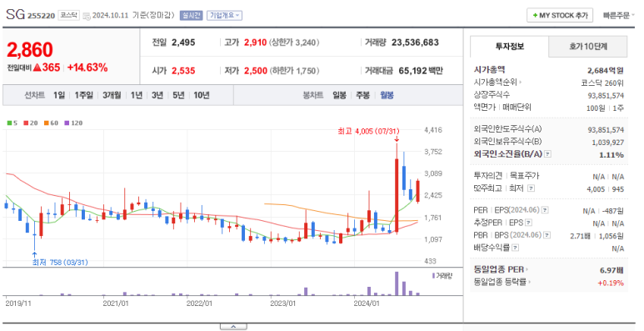Click the 최저 758 (03/31) chart marker
Image resolution: width=644 pixels, height=331 pixels.
tap(60, 263)
